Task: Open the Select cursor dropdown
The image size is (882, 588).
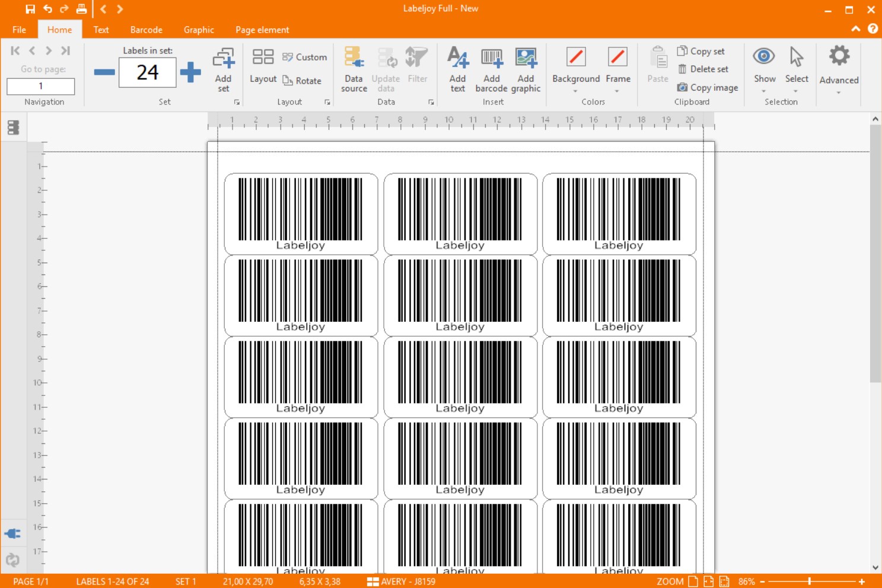Action: (x=797, y=70)
